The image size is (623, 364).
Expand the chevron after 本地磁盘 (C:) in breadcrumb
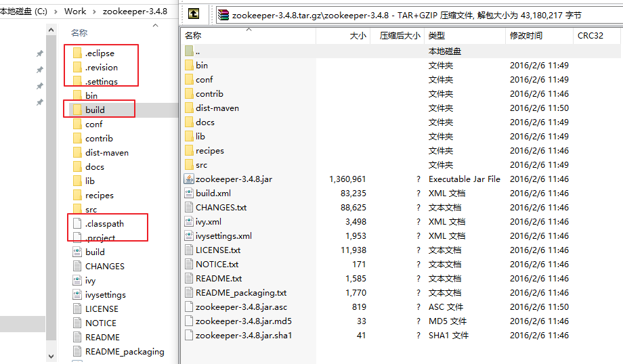coord(56,12)
